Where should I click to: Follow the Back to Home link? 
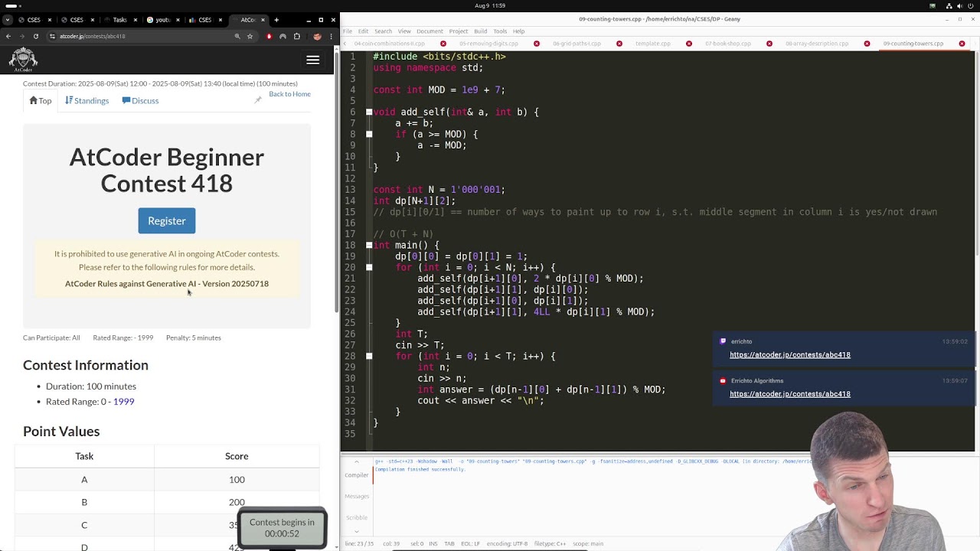tap(289, 93)
